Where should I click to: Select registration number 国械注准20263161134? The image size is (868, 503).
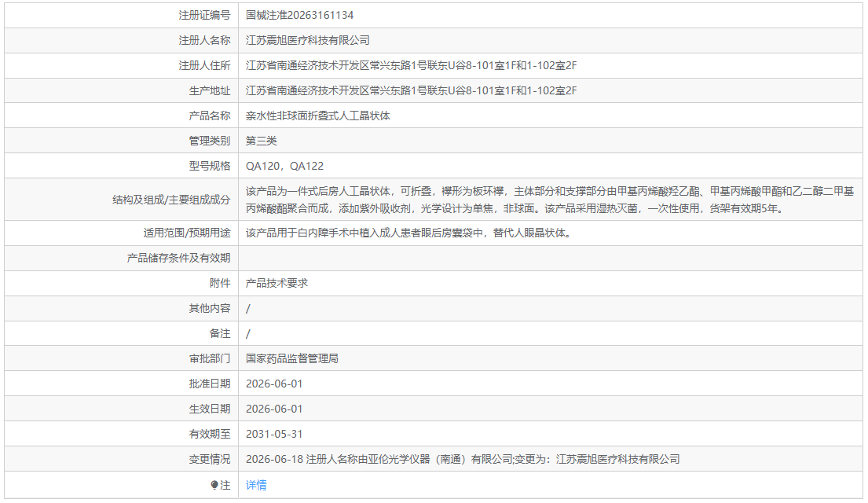pyautogui.click(x=299, y=15)
